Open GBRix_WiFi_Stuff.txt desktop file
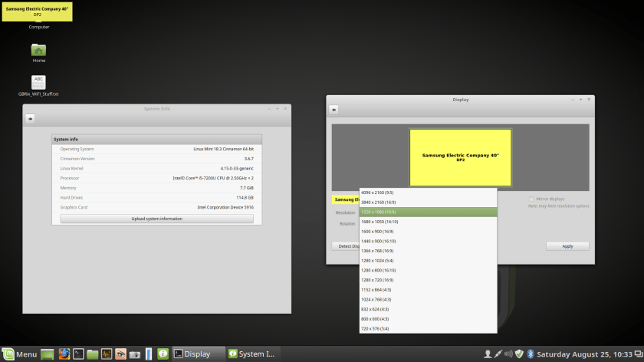 click(x=38, y=83)
